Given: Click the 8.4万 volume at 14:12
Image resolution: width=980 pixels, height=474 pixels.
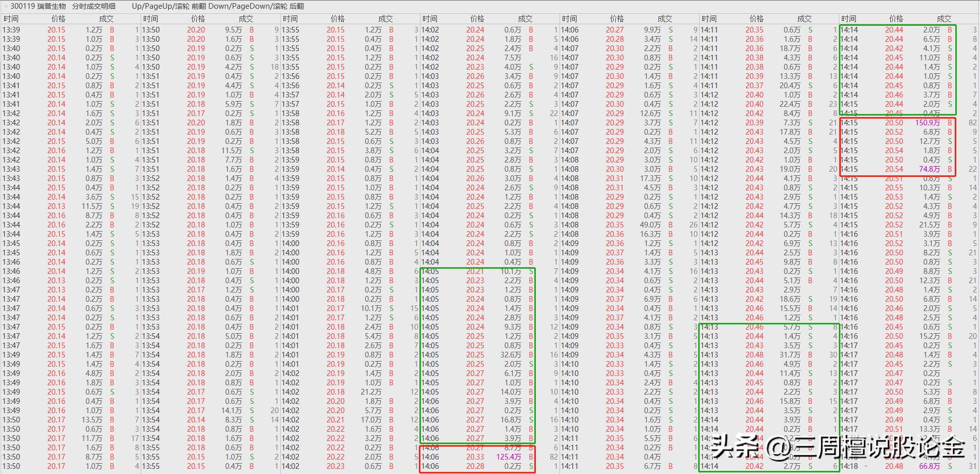Looking at the screenshot, I should click(792, 113).
